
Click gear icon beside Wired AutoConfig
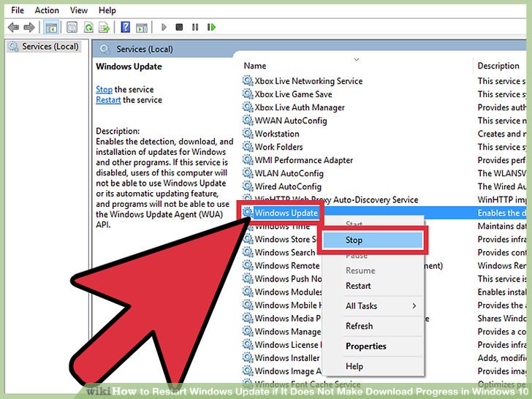[x=248, y=186]
